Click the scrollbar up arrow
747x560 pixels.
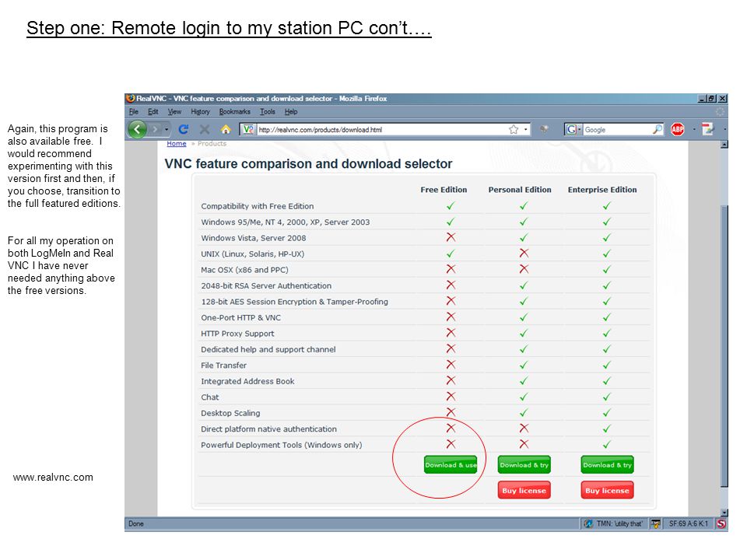(724, 145)
